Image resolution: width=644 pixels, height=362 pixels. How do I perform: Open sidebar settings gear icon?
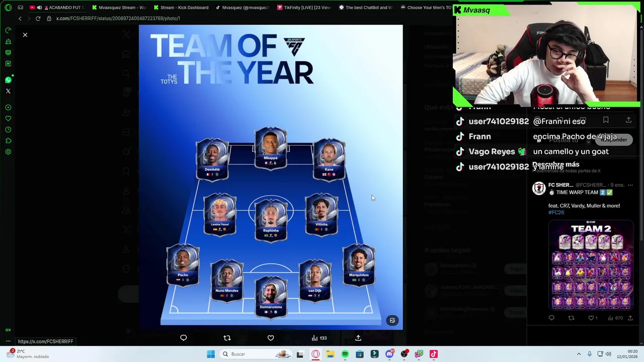[8, 152]
